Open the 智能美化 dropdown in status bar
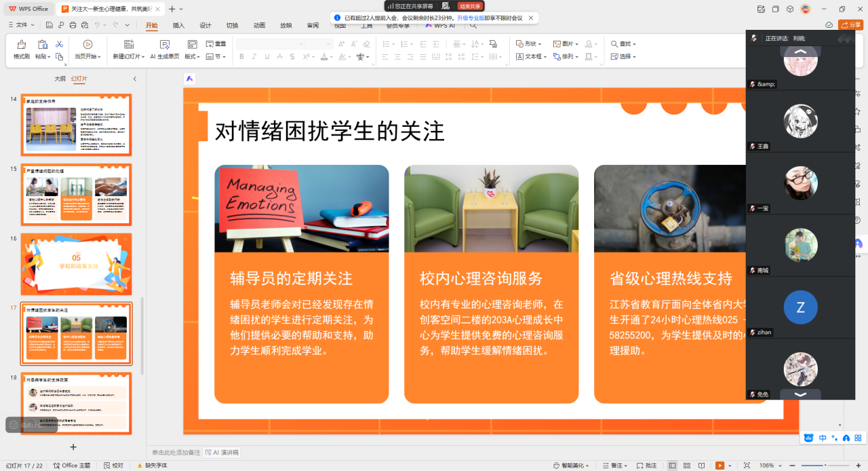The width and height of the screenshot is (868, 471). [x=570, y=466]
